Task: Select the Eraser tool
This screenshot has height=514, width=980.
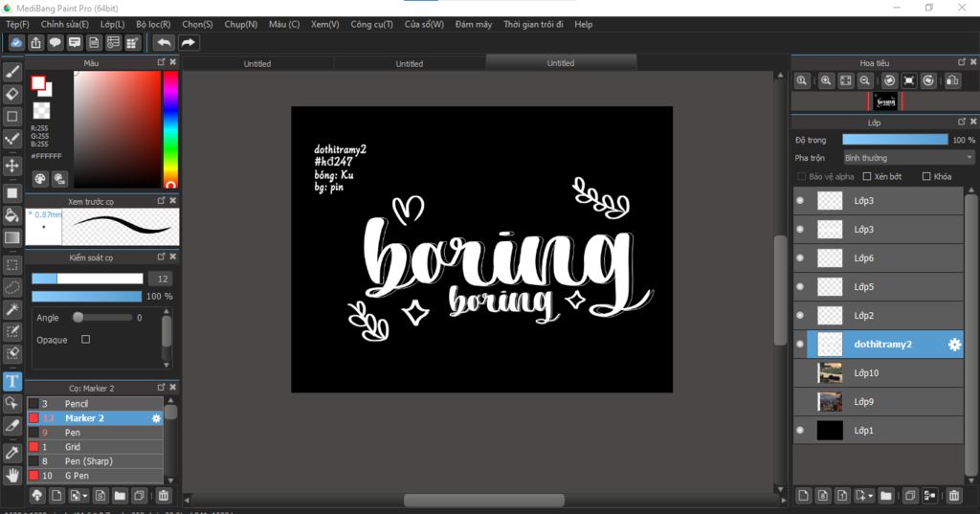Action: pos(11,95)
